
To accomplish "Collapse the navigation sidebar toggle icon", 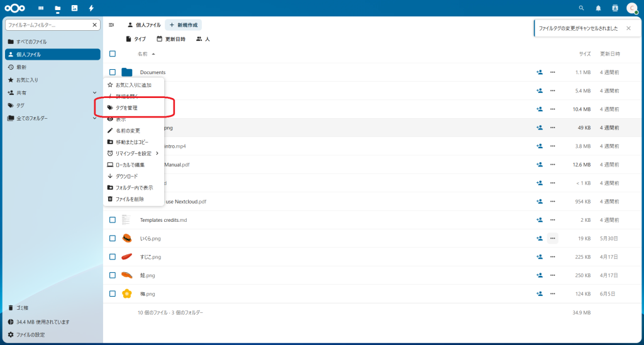I will click(111, 25).
